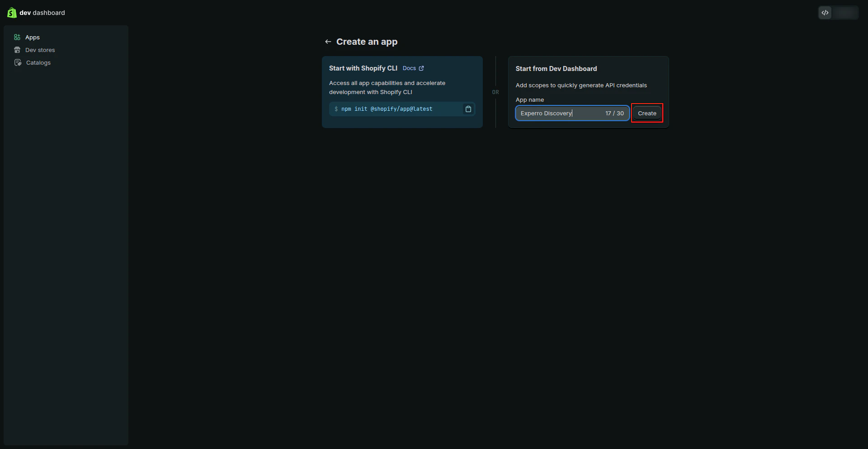Click the Create button to create app

647,113
